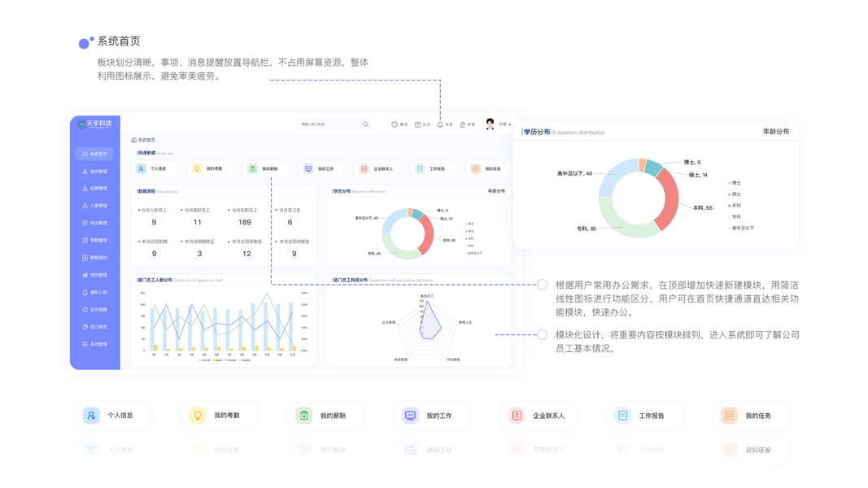Viewport: 868px width, 488px height.
Task: Open 我的考勤 card in the dashboard quick row
Action: 211,168
